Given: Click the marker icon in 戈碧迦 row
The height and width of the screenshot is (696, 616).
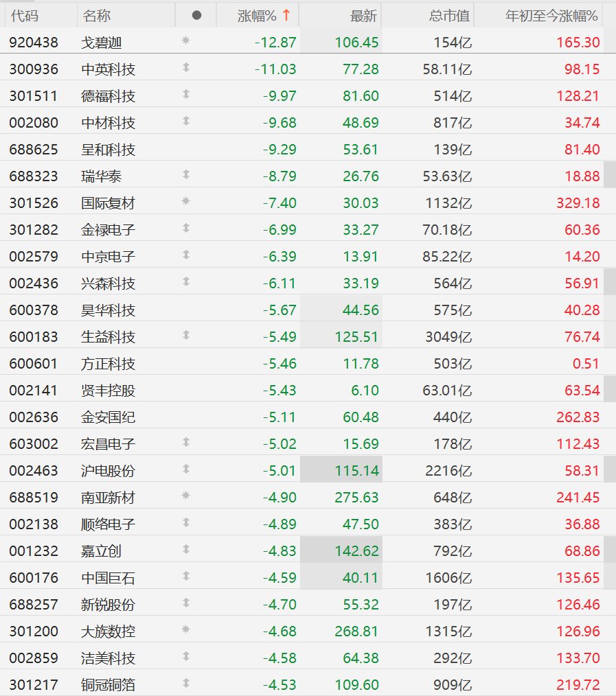Looking at the screenshot, I should (186, 40).
